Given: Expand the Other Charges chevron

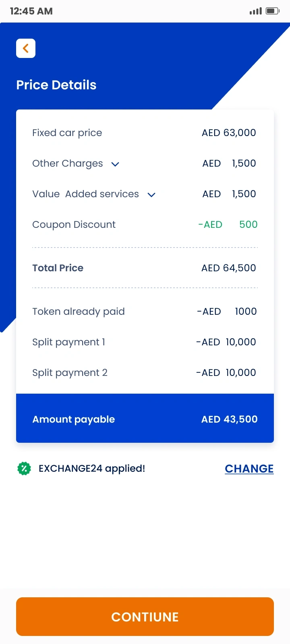Looking at the screenshot, I should (115, 164).
